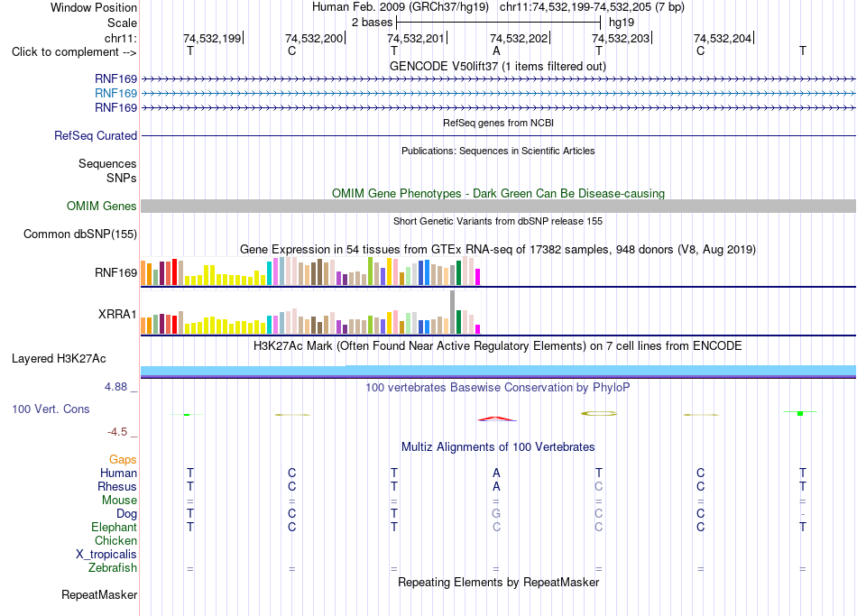This screenshot has width=857, height=616.
Task: Click the Scale track label
Action: [122, 23]
